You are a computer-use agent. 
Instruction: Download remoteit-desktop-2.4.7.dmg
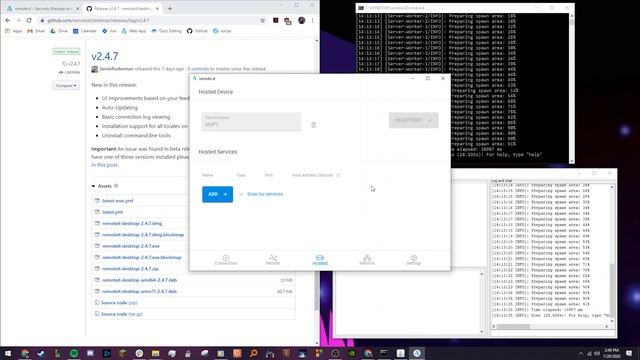(x=132, y=224)
